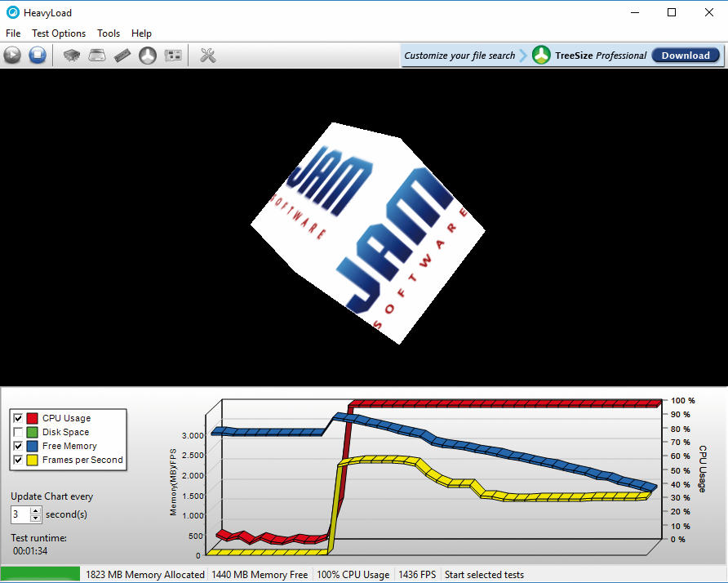Image resolution: width=728 pixels, height=583 pixels.
Task: Open the Tools menu
Action: [109, 33]
